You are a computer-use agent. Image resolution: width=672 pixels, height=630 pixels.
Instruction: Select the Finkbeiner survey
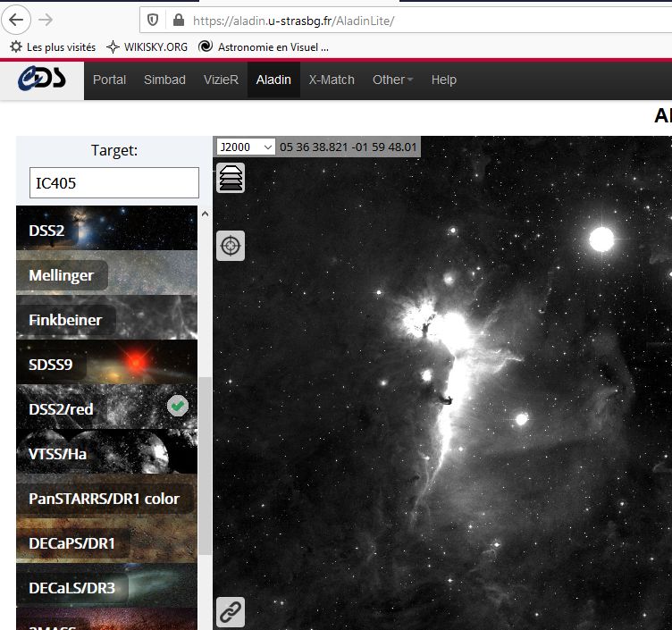point(106,318)
